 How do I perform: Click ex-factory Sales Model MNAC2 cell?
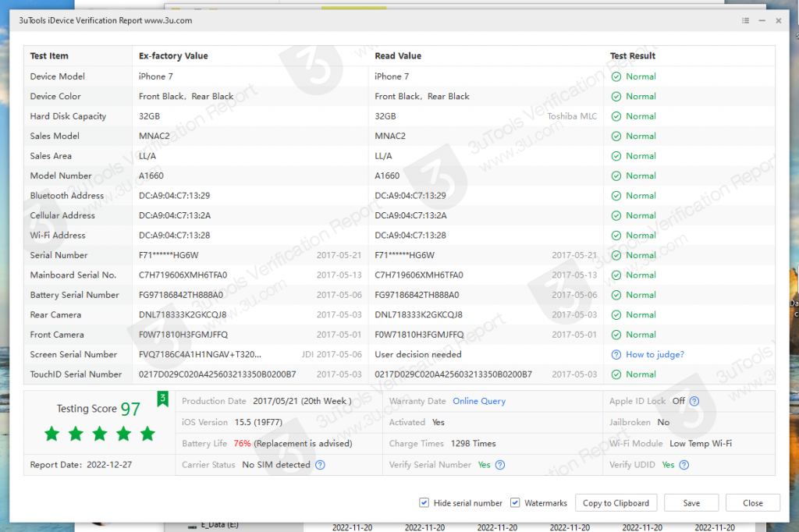pyautogui.click(x=154, y=136)
